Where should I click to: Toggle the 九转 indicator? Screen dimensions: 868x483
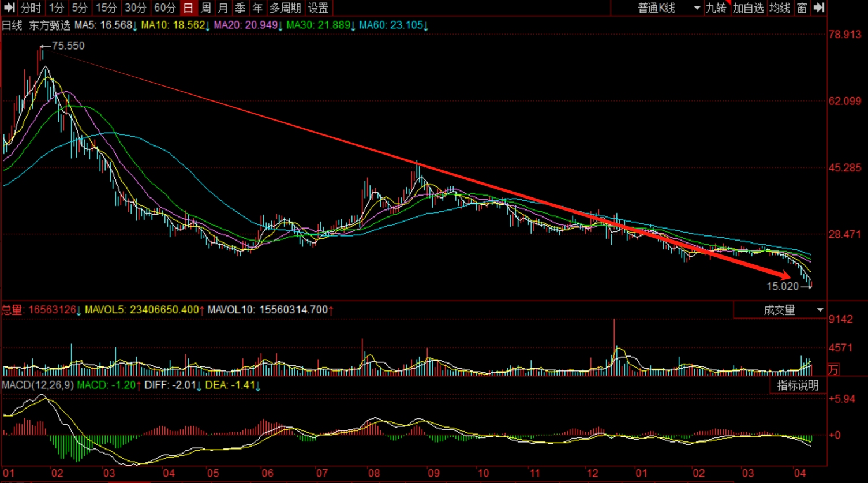click(716, 8)
